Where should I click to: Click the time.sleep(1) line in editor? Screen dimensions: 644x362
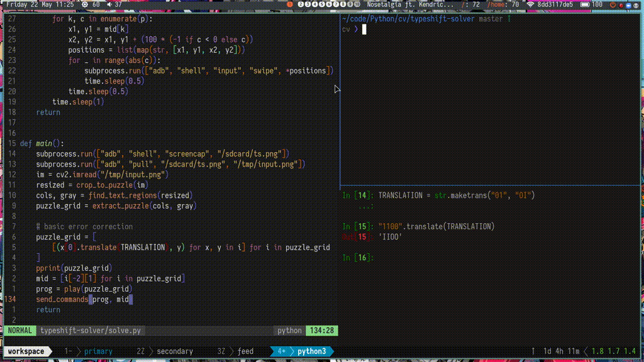point(78,102)
